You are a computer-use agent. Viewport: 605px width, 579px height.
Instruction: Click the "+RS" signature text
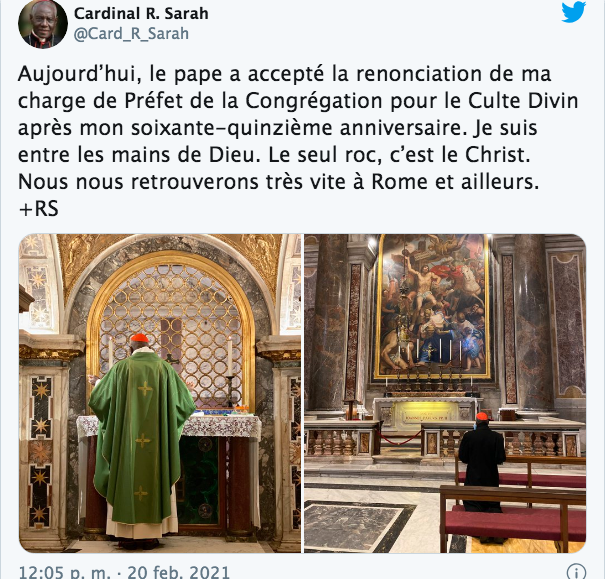[38, 209]
